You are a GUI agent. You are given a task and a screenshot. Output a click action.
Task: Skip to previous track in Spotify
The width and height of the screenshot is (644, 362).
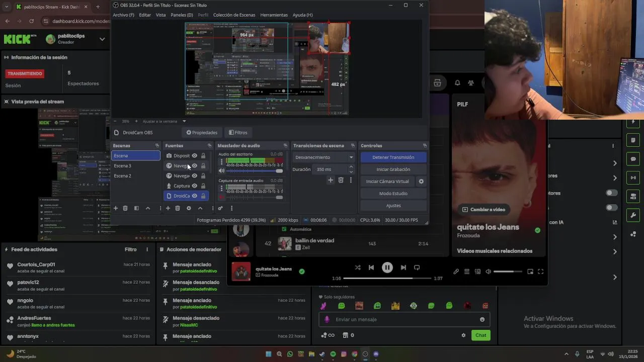(371, 267)
